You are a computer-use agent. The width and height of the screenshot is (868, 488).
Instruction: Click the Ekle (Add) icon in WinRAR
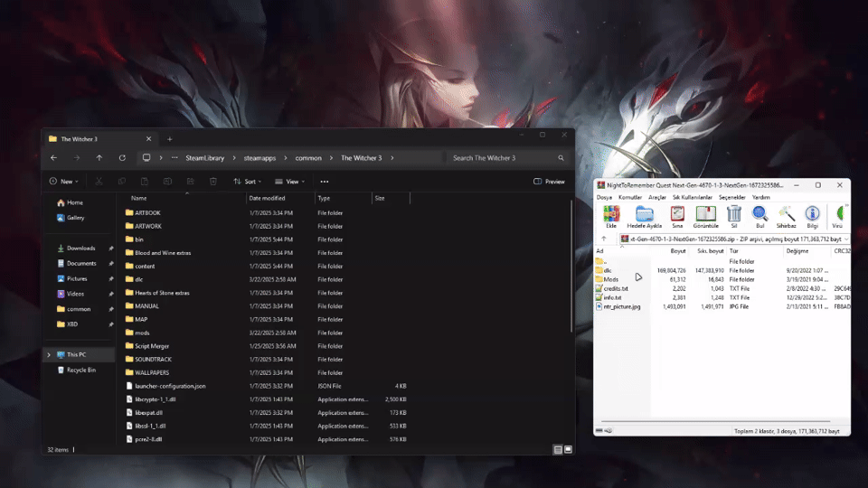[x=611, y=216]
